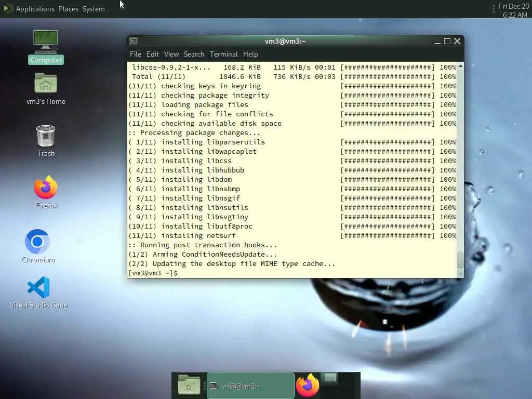Open the file manager icon in bottom panel
Viewport: 532px width, 399px height.
pyautogui.click(x=189, y=385)
